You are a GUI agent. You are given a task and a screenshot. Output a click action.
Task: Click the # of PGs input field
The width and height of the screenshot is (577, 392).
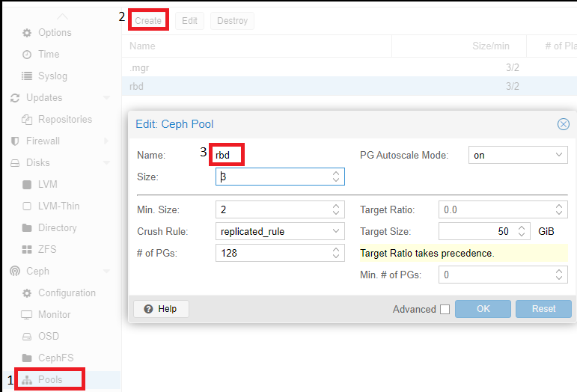coord(272,254)
